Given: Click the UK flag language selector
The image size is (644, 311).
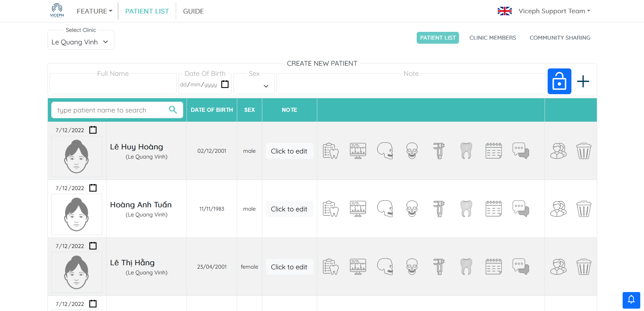Looking at the screenshot, I should [505, 11].
